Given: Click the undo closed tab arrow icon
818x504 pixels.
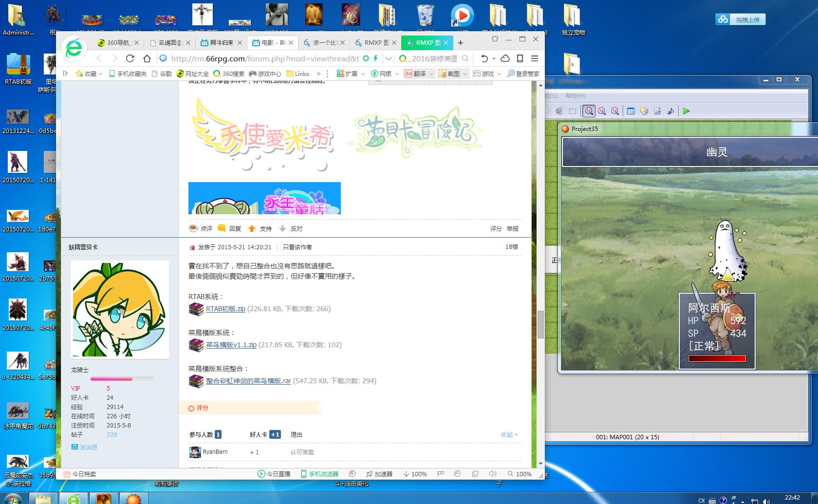Looking at the screenshot, I should [x=484, y=58].
